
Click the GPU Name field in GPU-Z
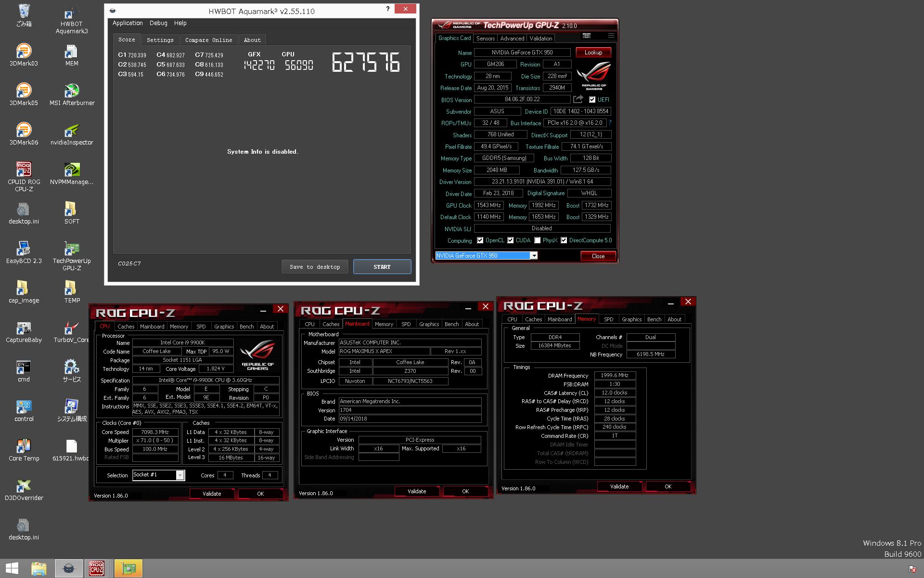(x=522, y=53)
